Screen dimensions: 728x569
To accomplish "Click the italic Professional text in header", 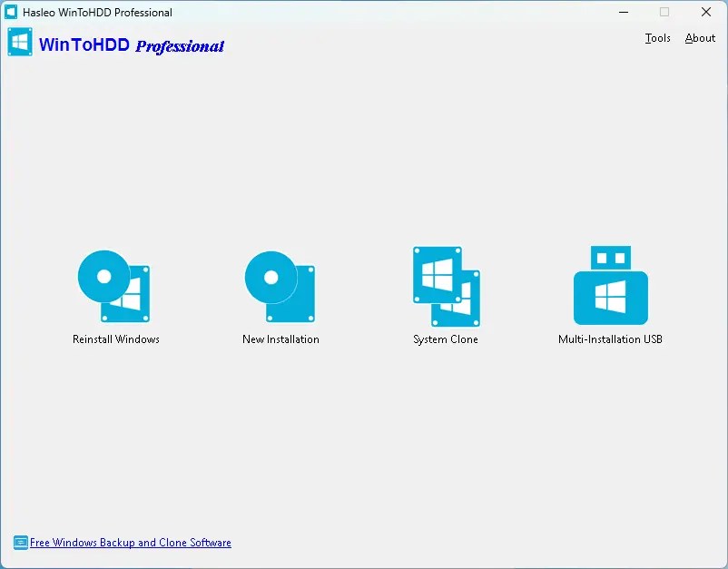I will click(180, 46).
